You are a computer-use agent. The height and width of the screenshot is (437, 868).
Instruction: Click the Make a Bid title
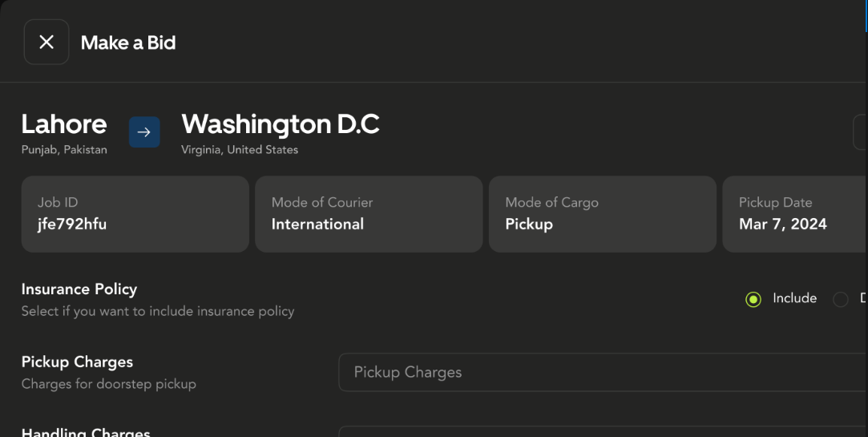(128, 43)
